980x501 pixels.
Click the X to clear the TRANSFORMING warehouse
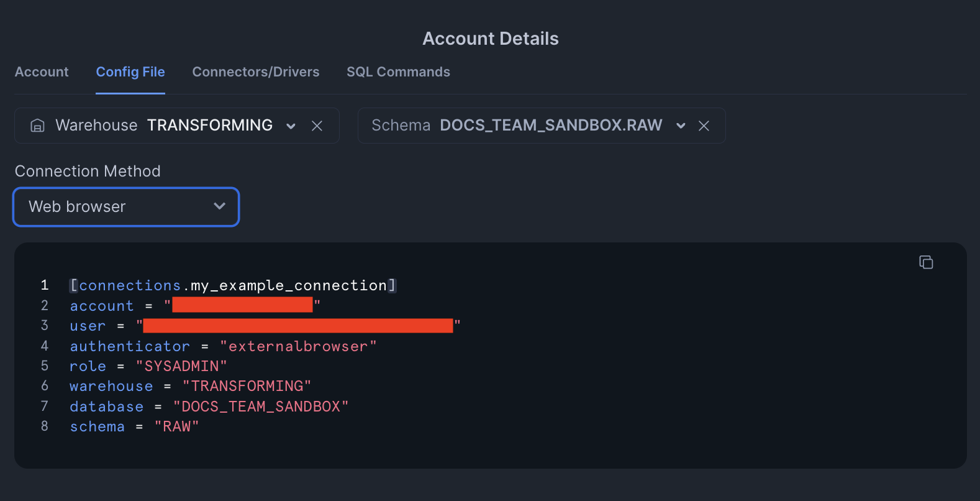(317, 125)
